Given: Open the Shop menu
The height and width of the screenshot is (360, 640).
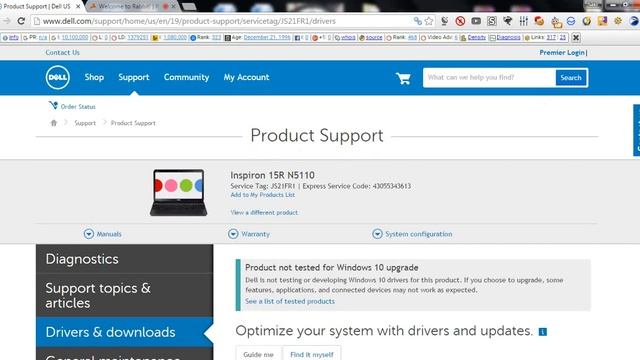Looking at the screenshot, I should 94,77.
